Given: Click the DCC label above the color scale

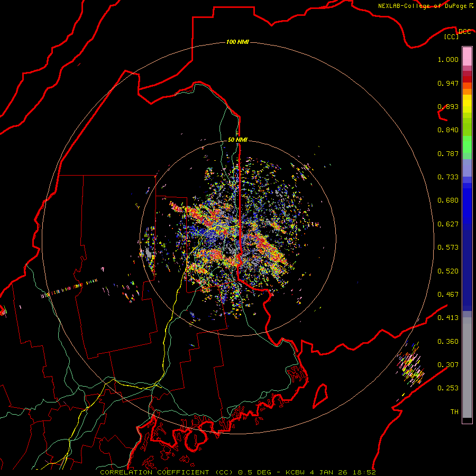Looking at the screenshot, I should 464,32.
